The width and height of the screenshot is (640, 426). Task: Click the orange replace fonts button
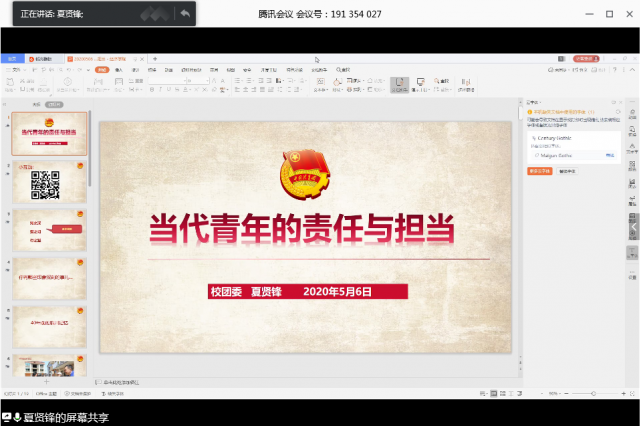(x=540, y=171)
